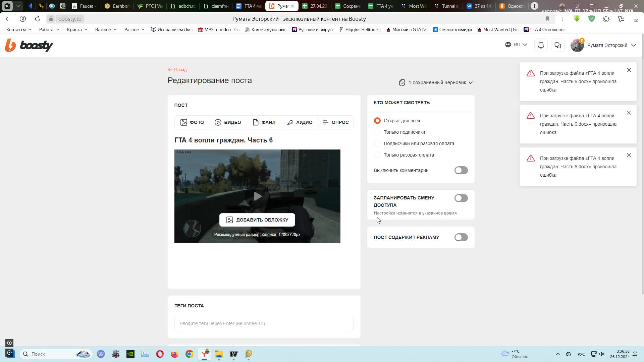Click 'ДОБАВИТЬ ОБЛОЖКУ' button
This screenshot has width=644, height=362.
257,220
